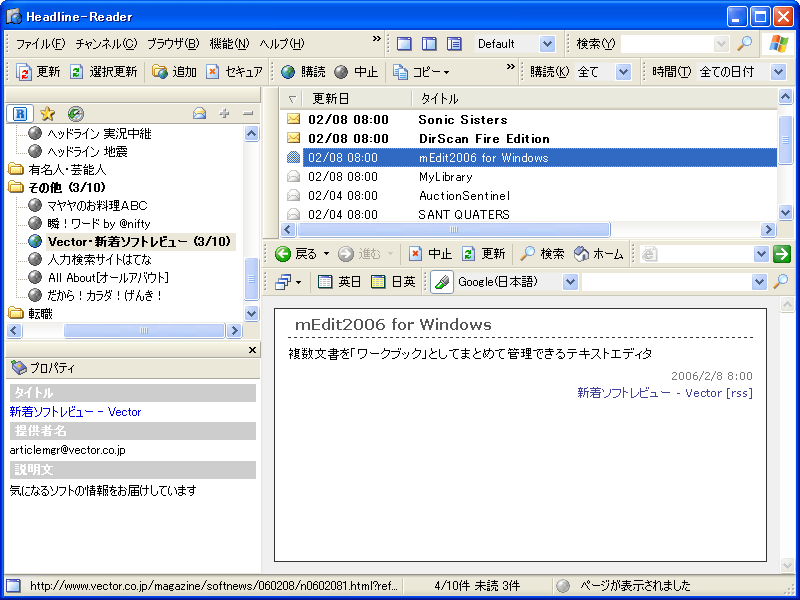The width and height of the screenshot is (800, 600).
Task: Select the Sonic Sisters article row
Action: 529,120
